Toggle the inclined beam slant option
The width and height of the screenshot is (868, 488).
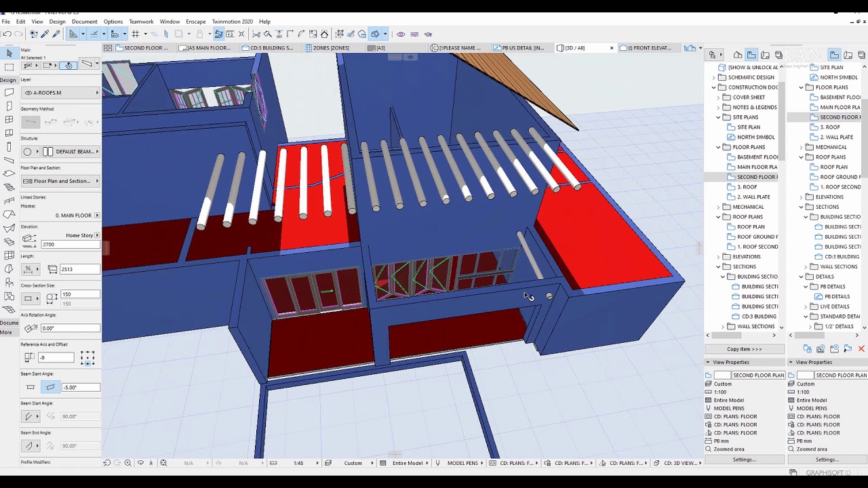click(50, 387)
